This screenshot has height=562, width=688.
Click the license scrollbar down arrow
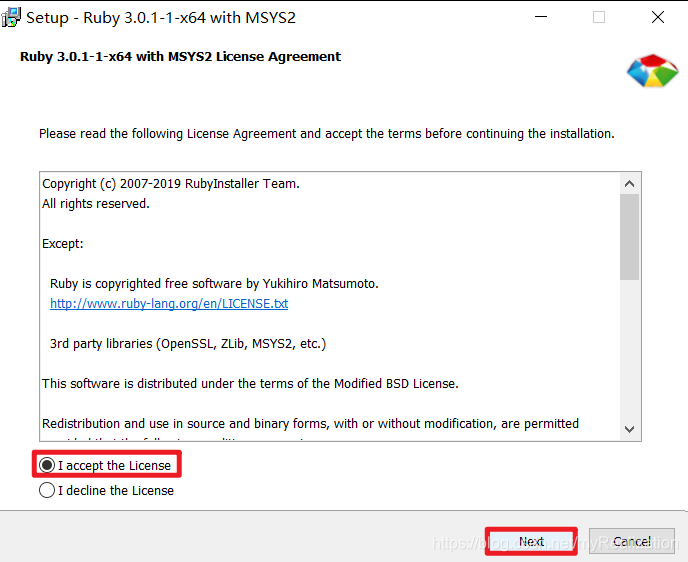630,429
